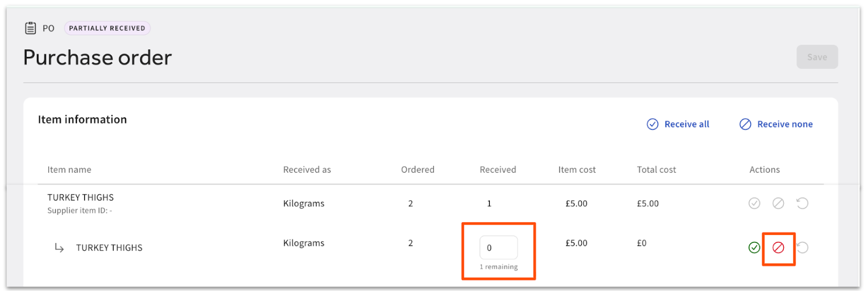Screen dimensions: 868x291
Task: Click the Partially Received status badge
Action: (x=107, y=28)
